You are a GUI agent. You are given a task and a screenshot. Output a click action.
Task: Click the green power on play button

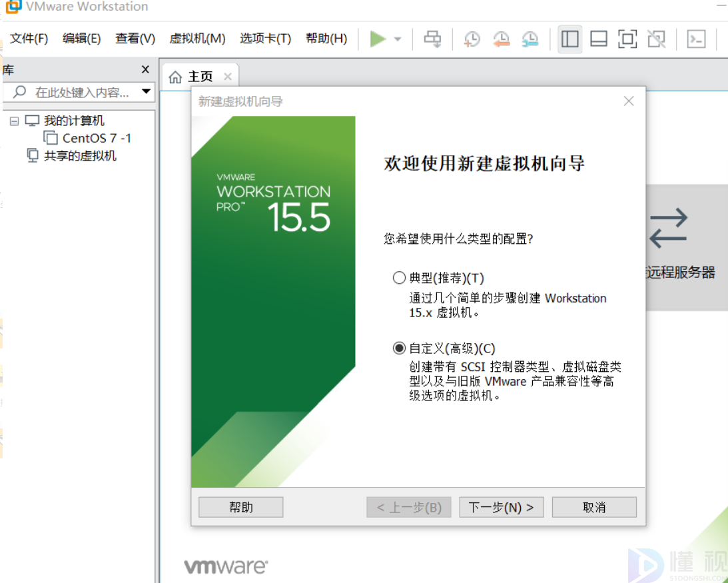point(378,39)
